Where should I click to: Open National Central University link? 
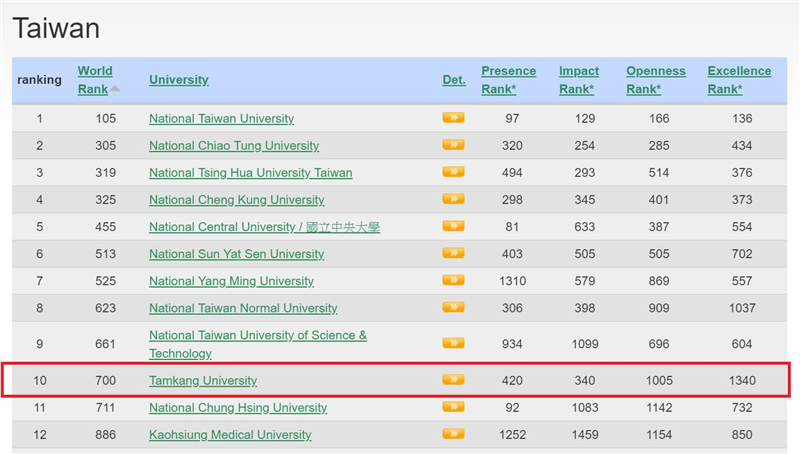coord(264,227)
